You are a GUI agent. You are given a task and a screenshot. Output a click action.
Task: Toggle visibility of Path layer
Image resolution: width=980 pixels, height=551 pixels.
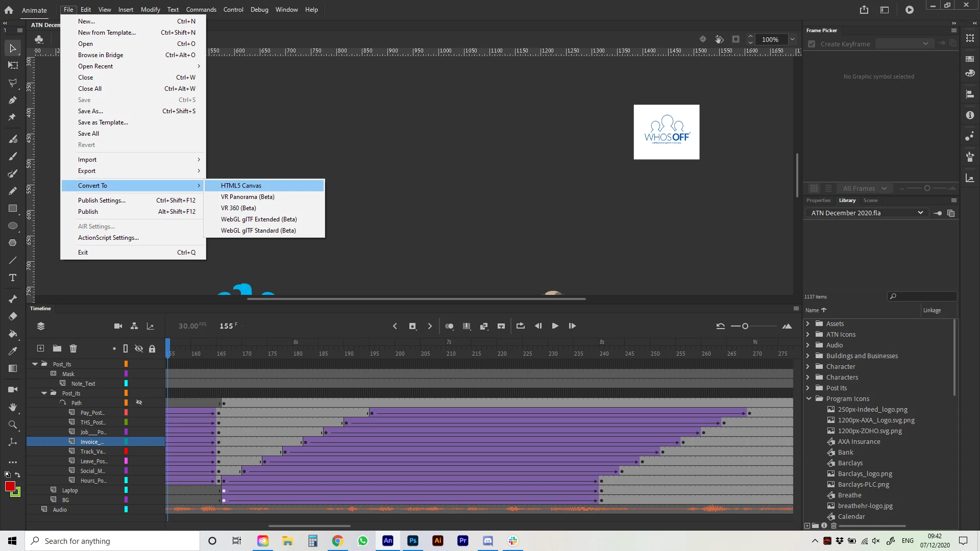(139, 403)
